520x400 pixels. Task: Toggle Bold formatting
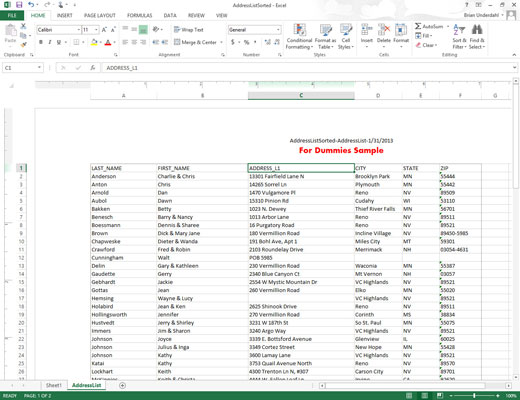point(41,42)
